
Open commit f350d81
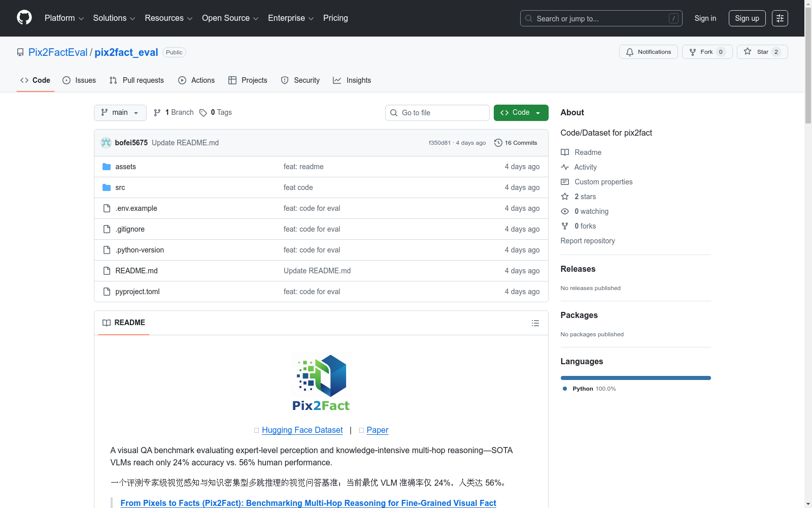(439, 143)
